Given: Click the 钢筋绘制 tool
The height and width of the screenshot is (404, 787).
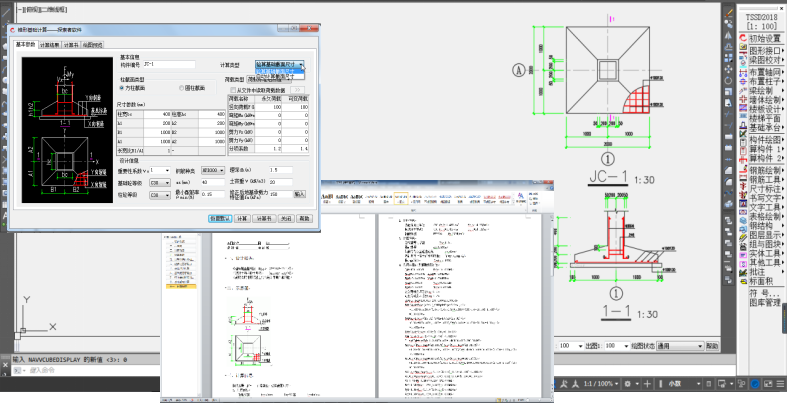Looking at the screenshot, I should 764,170.
